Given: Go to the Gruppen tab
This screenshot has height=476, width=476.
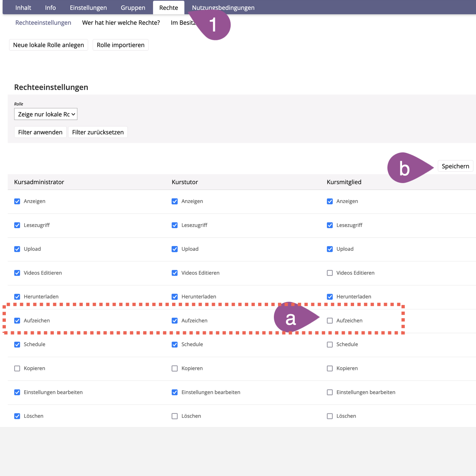Looking at the screenshot, I should point(133,8).
